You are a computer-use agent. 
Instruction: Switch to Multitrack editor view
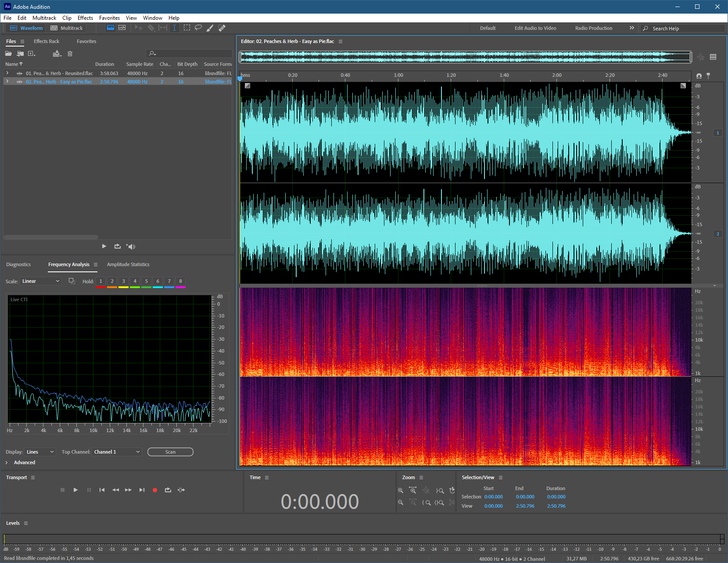(x=66, y=28)
